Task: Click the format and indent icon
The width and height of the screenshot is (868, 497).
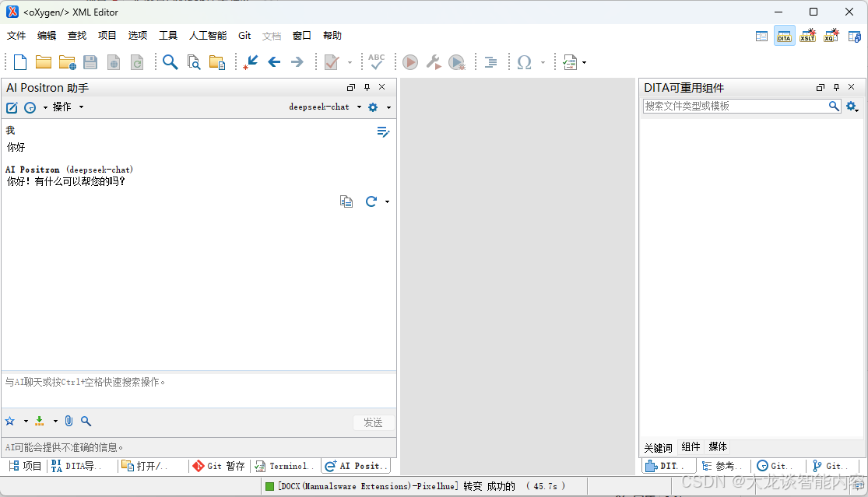Action: pyautogui.click(x=491, y=62)
